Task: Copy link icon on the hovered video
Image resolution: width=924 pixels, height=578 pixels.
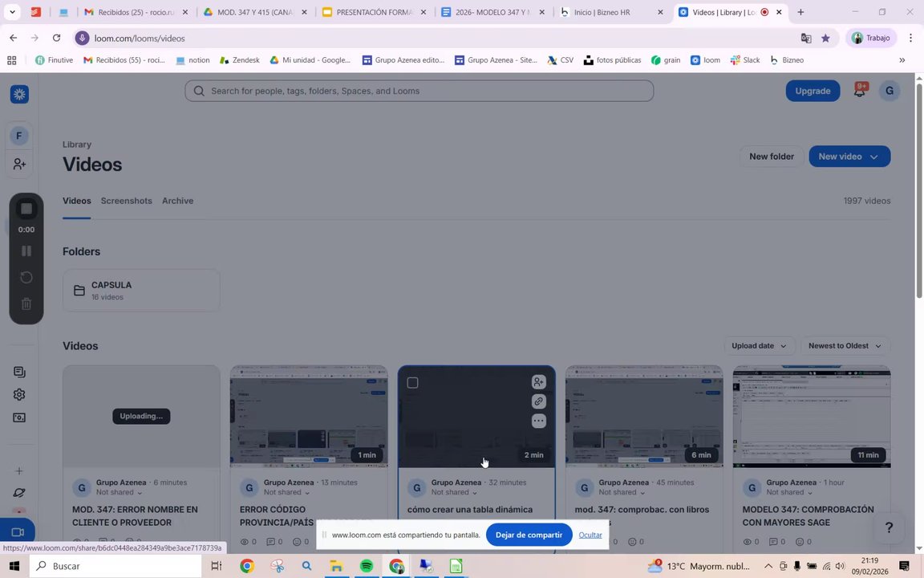Action: [539, 401]
